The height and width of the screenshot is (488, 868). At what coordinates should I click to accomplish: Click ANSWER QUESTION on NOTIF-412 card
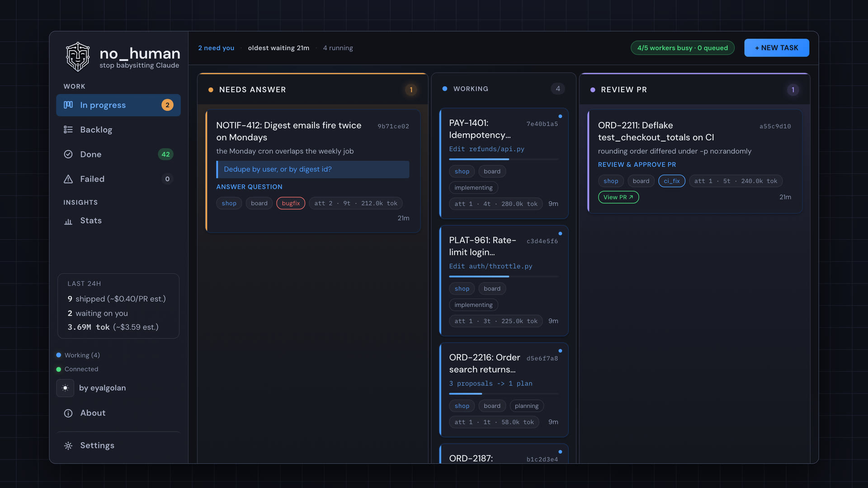point(249,187)
